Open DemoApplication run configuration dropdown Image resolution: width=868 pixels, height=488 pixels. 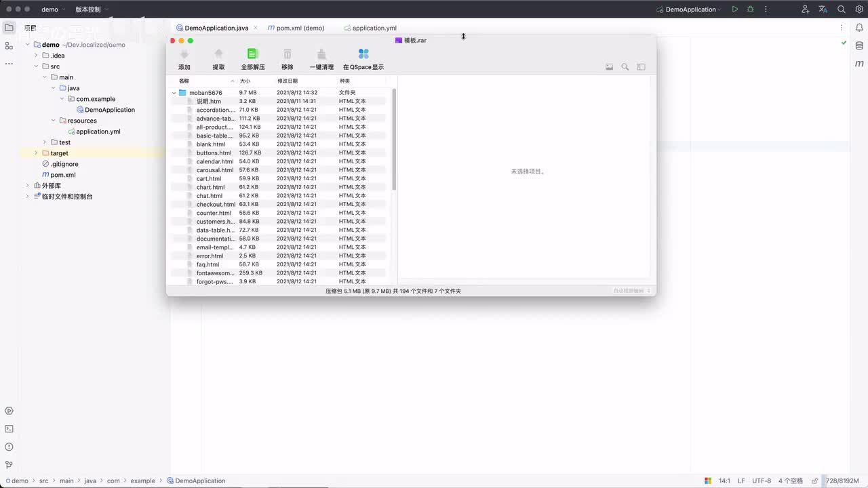[689, 9]
